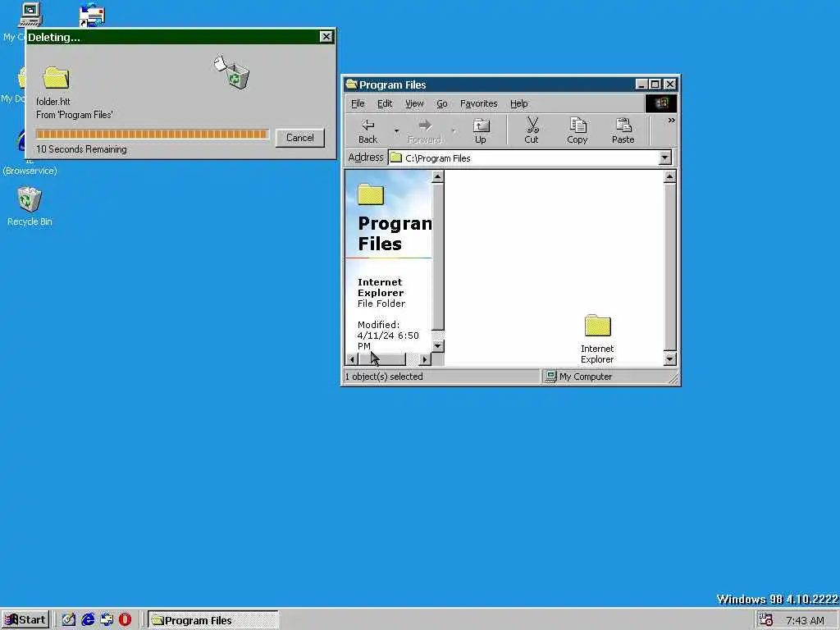Click info pane scroll right arrow

click(x=425, y=359)
